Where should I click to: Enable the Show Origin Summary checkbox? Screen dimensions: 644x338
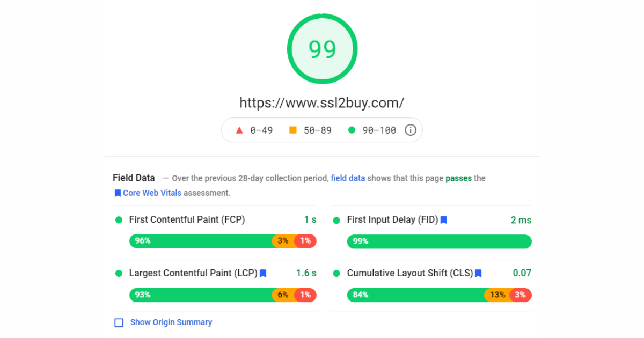[119, 322]
